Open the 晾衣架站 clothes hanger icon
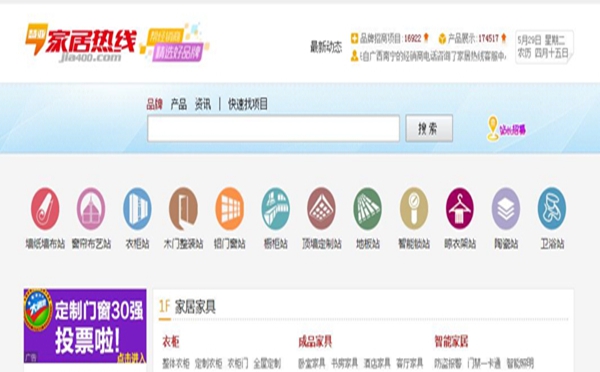Viewport: 600px width, 372px height. click(x=460, y=209)
